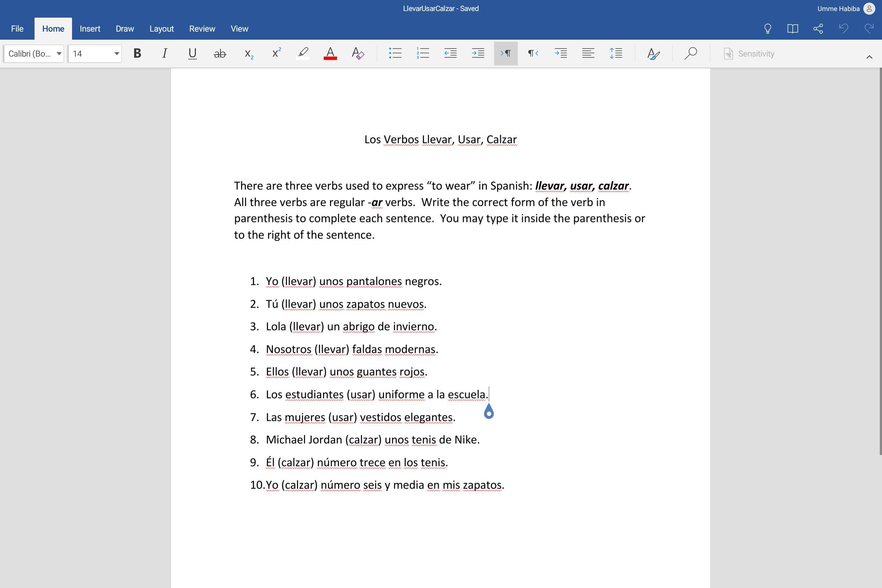Image resolution: width=882 pixels, height=588 pixels.
Task: Insert a bulleted list
Action: click(395, 54)
